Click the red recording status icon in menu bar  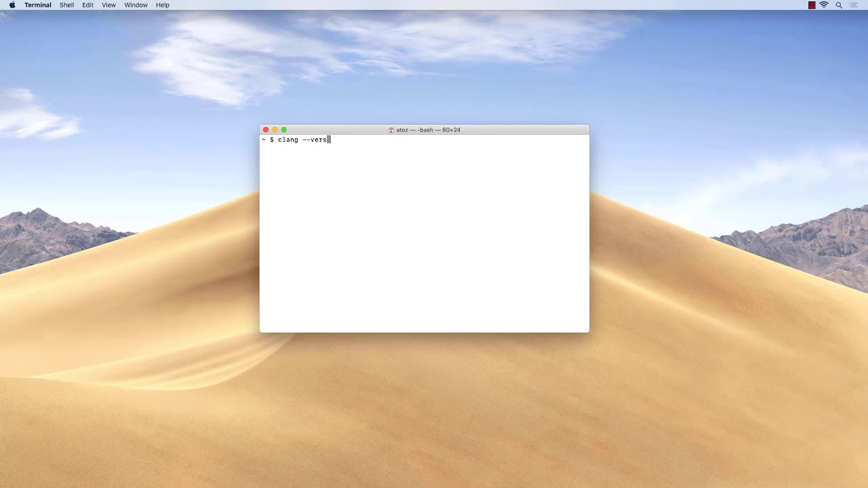(812, 5)
